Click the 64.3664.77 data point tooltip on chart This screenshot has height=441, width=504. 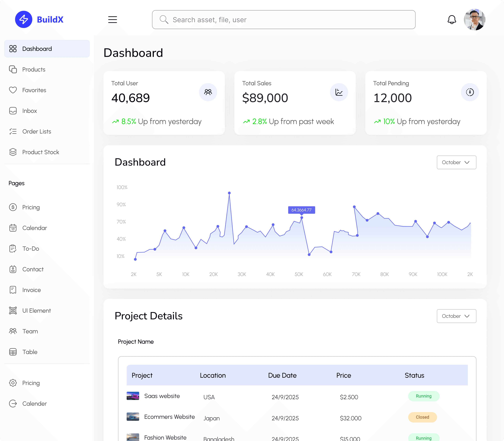[x=301, y=210]
